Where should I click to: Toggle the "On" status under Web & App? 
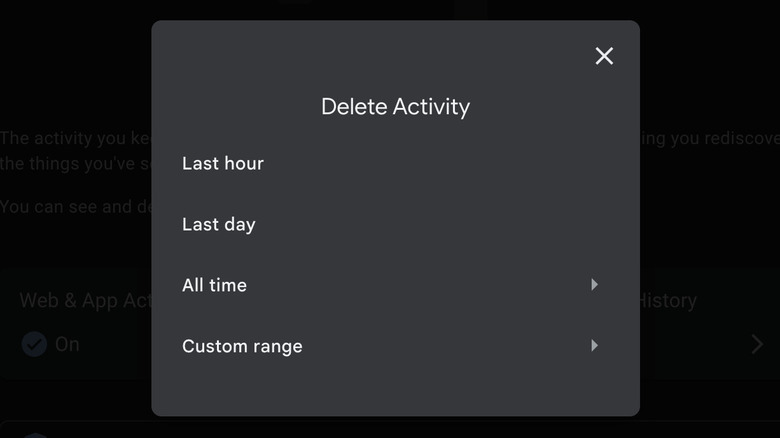pyautogui.click(x=67, y=344)
